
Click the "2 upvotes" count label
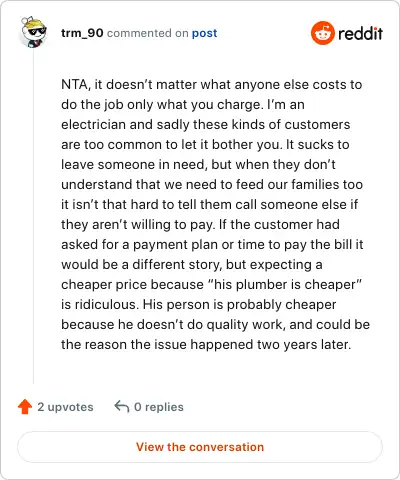click(65, 407)
